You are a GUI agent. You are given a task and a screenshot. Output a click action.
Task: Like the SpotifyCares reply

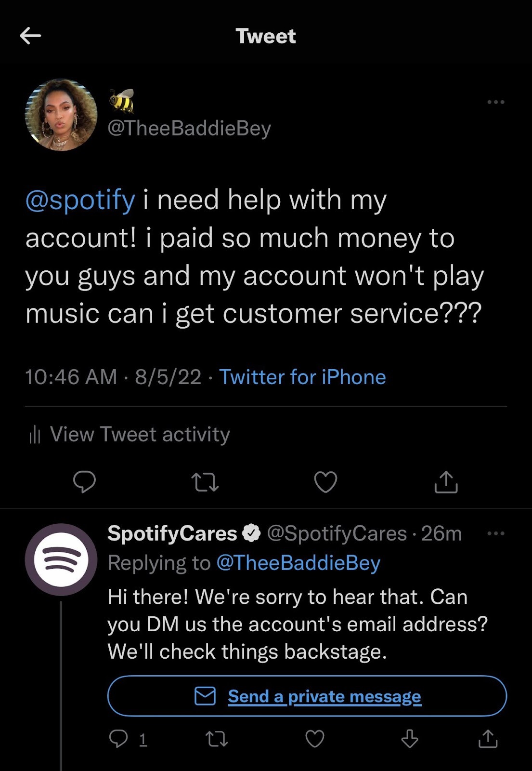[315, 739]
